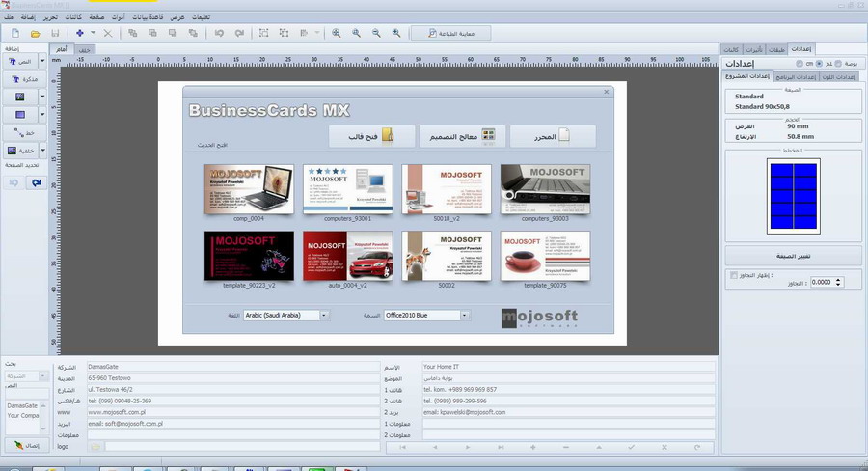Click the blue label sheet layout preview
The width and height of the screenshot is (868, 471).
coord(794,196)
